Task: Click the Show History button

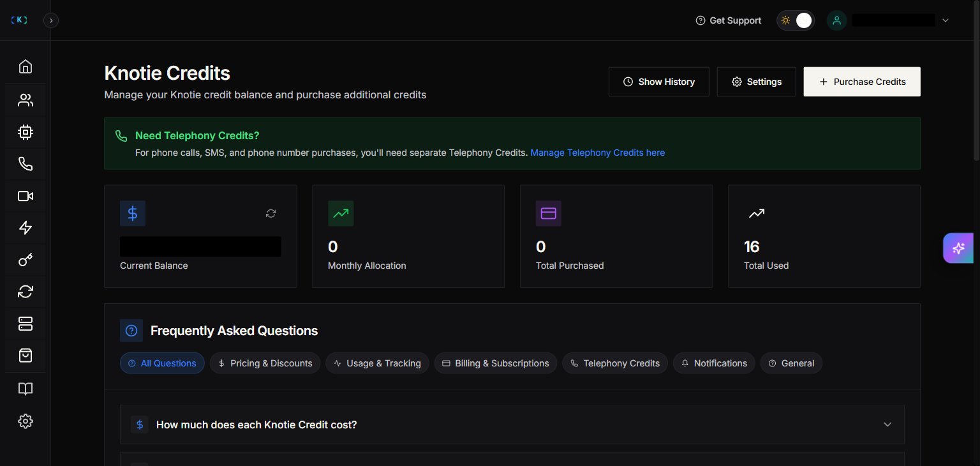Action: coord(659,82)
